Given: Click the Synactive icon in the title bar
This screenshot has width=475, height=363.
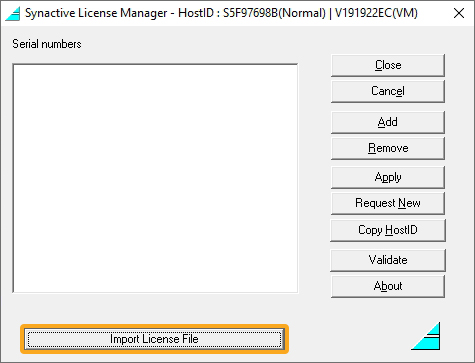Looking at the screenshot, I should click(x=12, y=14).
